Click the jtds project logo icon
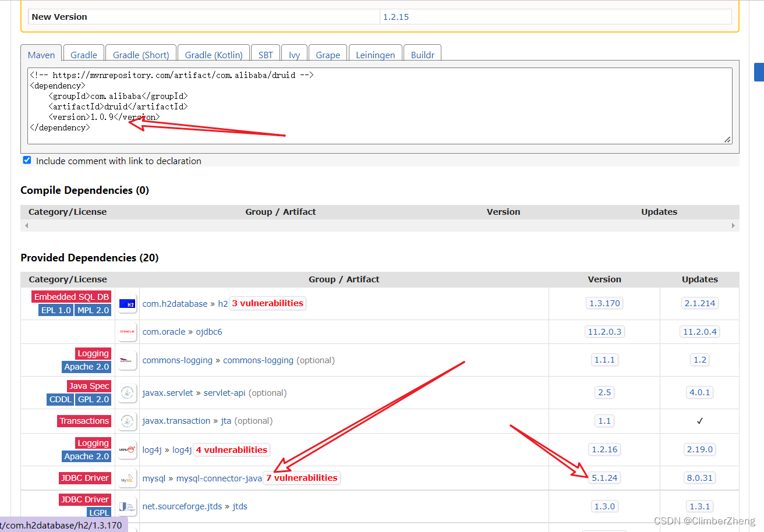The image size is (764, 532). [x=127, y=506]
